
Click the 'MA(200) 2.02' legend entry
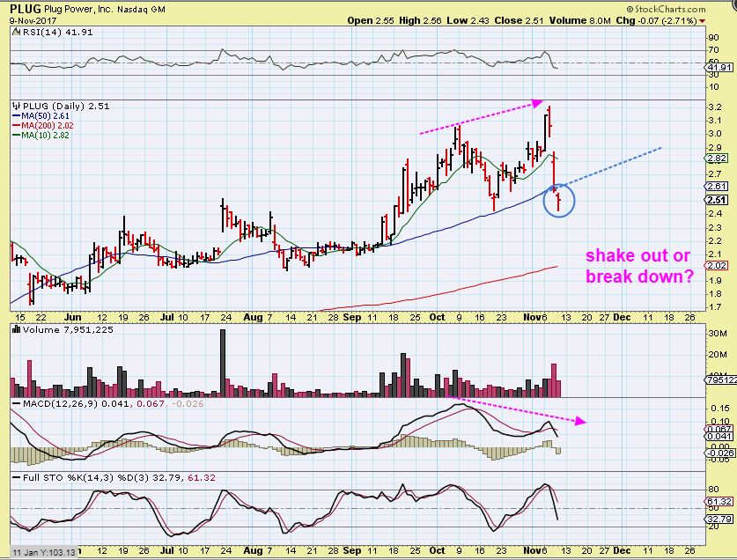[48, 126]
